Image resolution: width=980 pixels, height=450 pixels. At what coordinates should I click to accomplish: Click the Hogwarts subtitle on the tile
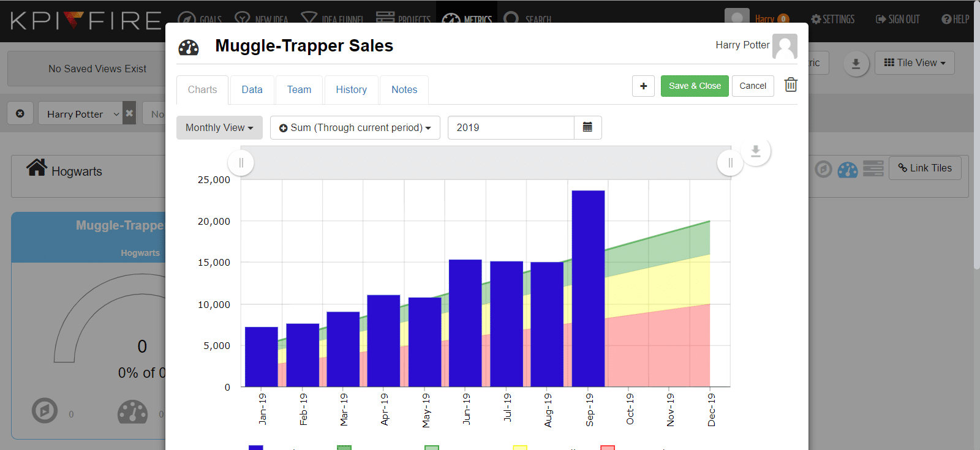(140, 253)
